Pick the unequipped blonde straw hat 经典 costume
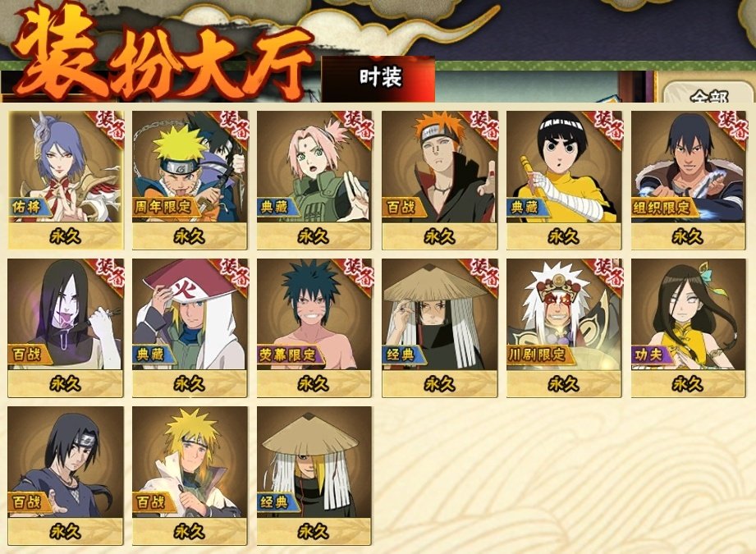The image size is (756, 554). (x=314, y=475)
